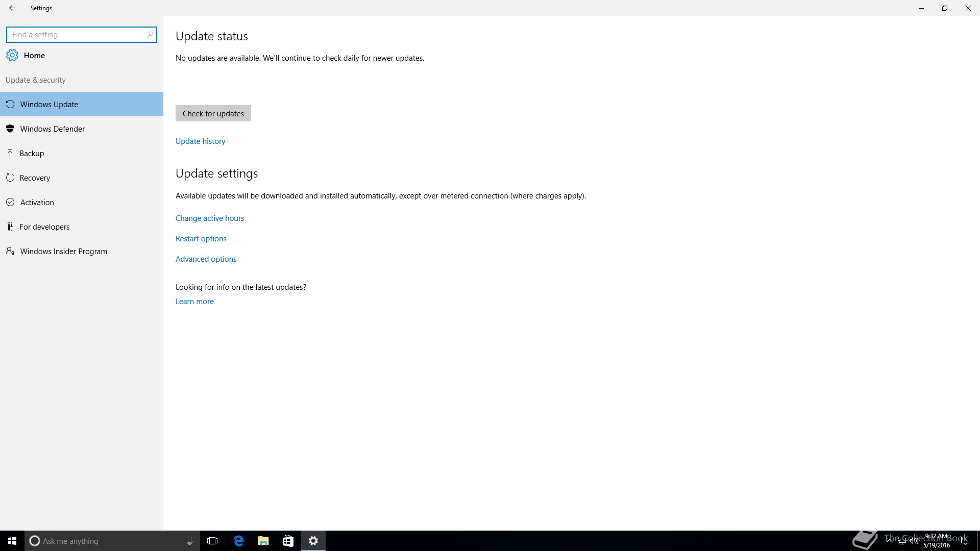Open the Update history link
Viewport: 980px width, 551px height.
200,141
